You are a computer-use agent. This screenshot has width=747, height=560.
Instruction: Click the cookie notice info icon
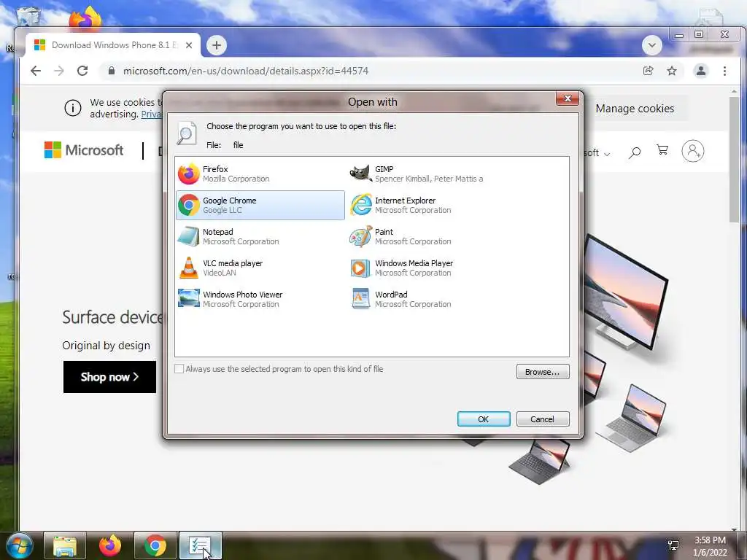[x=72, y=108]
